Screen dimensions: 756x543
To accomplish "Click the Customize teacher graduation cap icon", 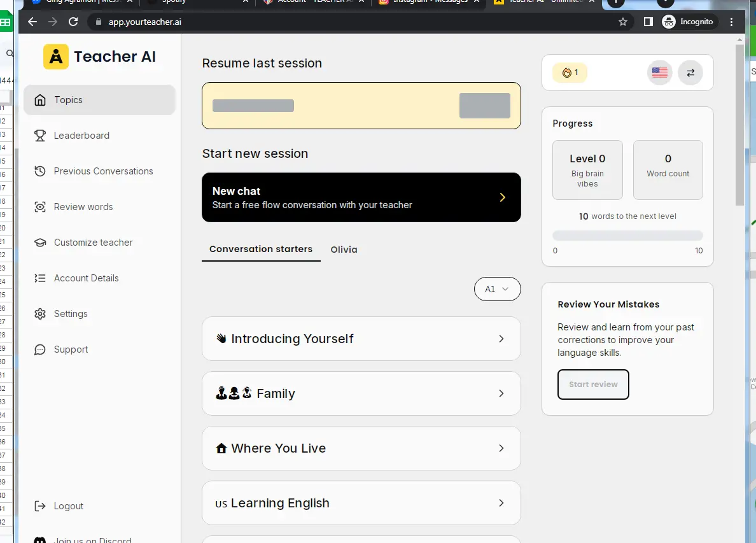I will (x=40, y=243).
